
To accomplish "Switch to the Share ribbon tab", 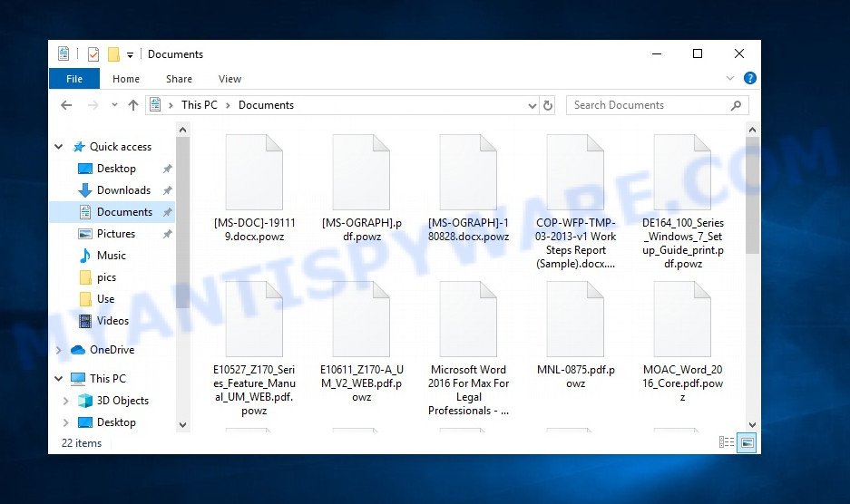I will click(179, 79).
